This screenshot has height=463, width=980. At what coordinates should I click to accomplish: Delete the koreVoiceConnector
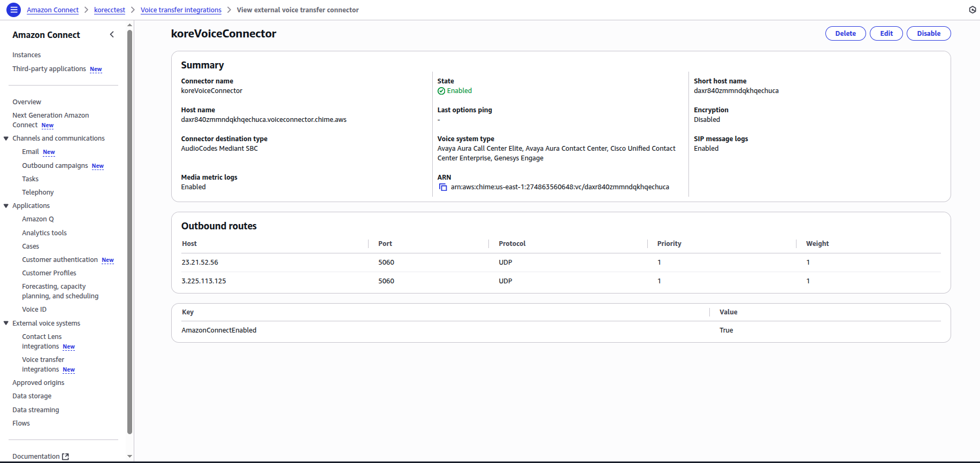pyautogui.click(x=845, y=33)
